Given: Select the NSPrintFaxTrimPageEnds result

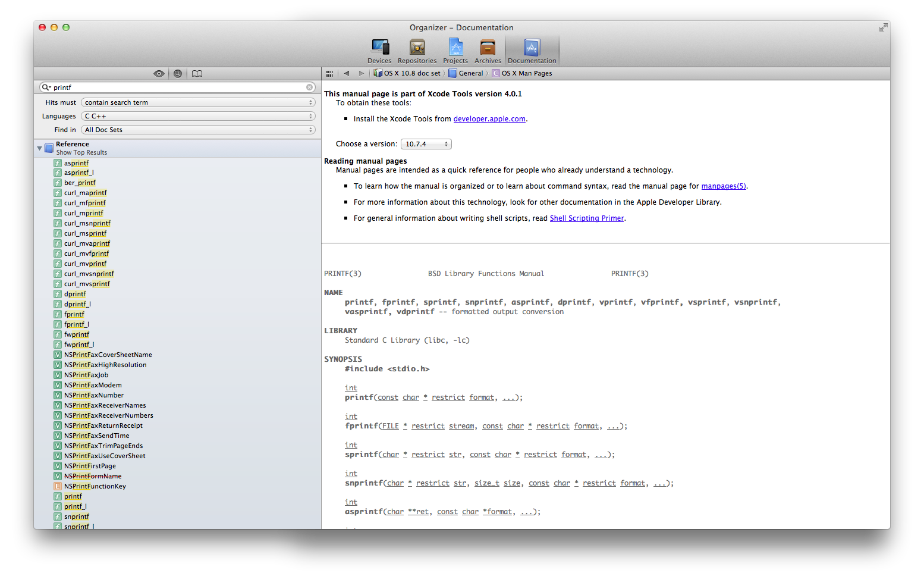Looking at the screenshot, I should [103, 446].
